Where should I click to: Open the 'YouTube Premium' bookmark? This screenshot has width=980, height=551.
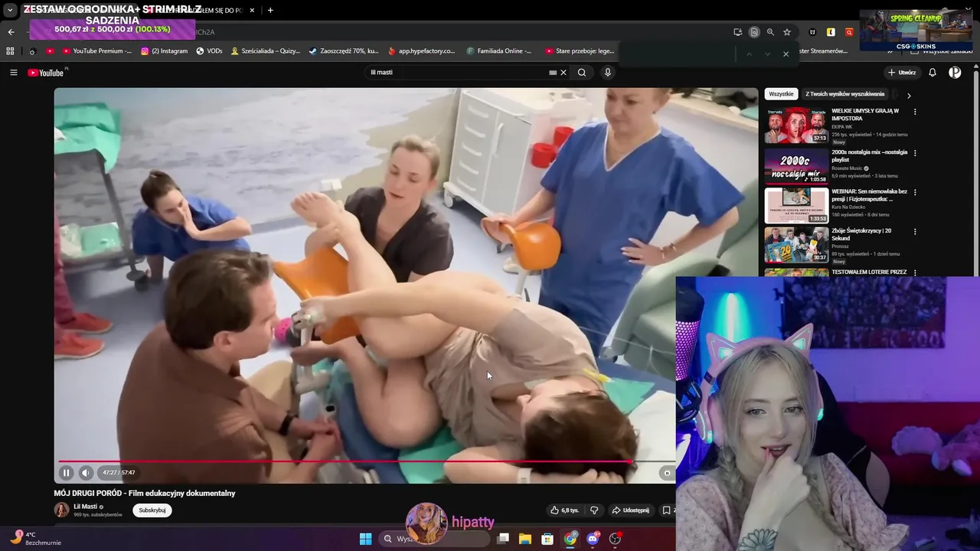coord(97,51)
